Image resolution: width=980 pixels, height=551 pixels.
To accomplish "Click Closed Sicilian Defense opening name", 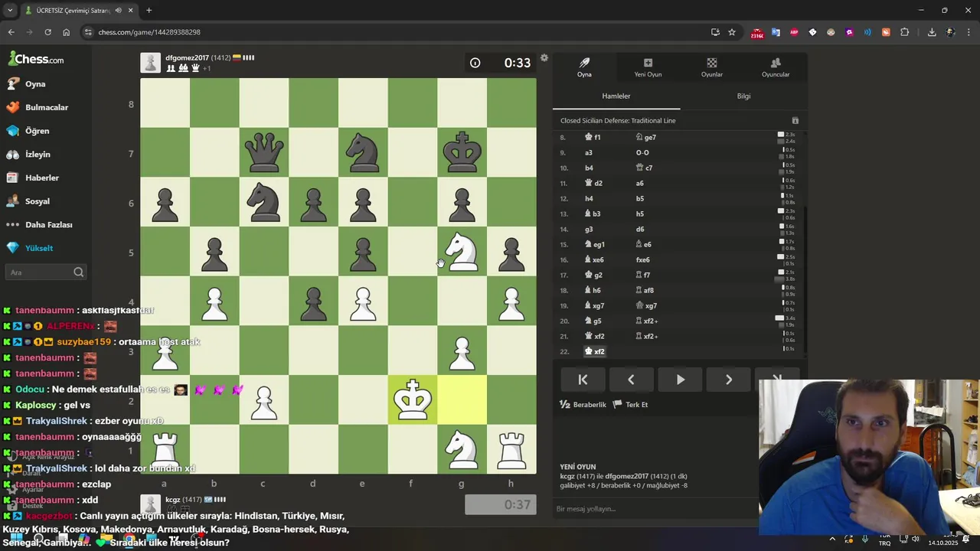I will pyautogui.click(x=618, y=120).
